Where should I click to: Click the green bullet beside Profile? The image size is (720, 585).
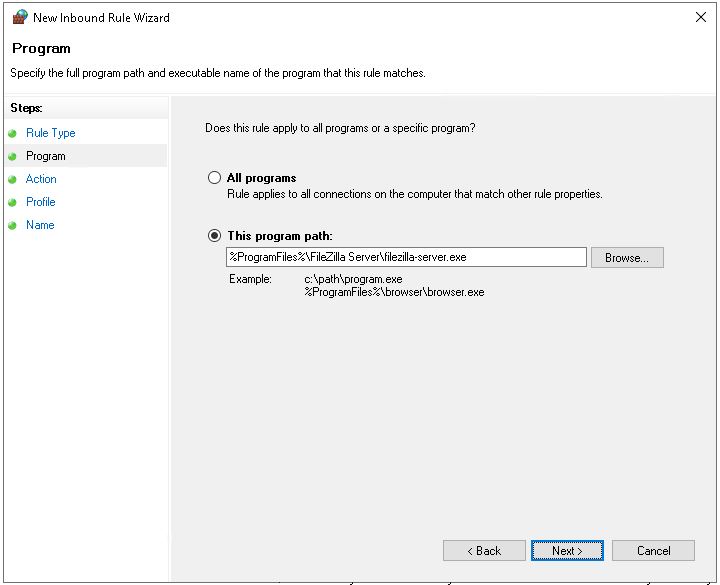[x=12, y=202]
